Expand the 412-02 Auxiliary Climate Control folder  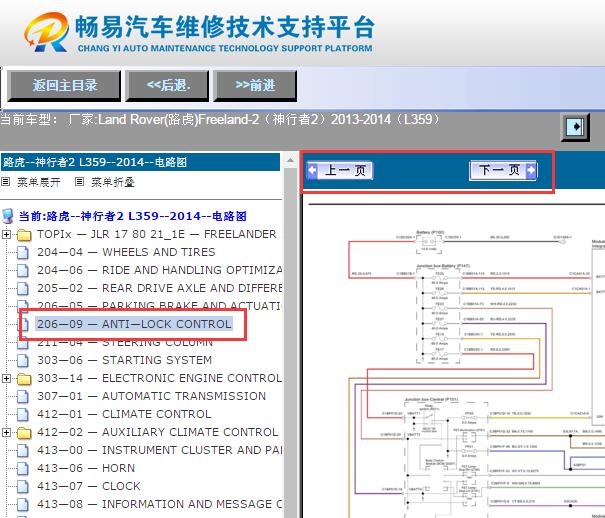pos(6,432)
